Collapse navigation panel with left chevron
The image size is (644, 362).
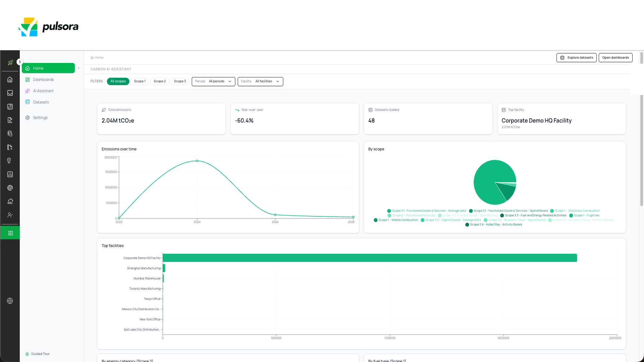click(x=78, y=68)
